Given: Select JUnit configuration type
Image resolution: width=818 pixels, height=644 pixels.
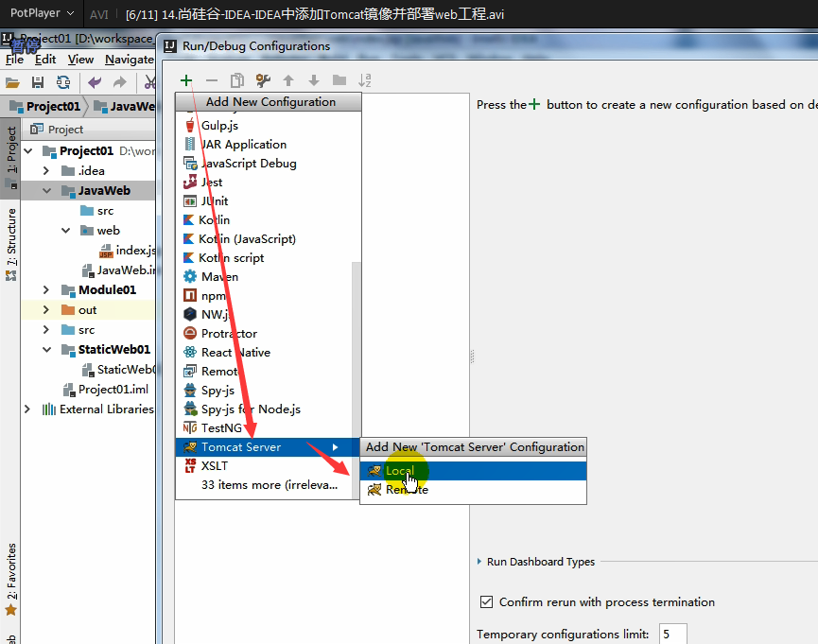Looking at the screenshot, I should pos(268,200).
